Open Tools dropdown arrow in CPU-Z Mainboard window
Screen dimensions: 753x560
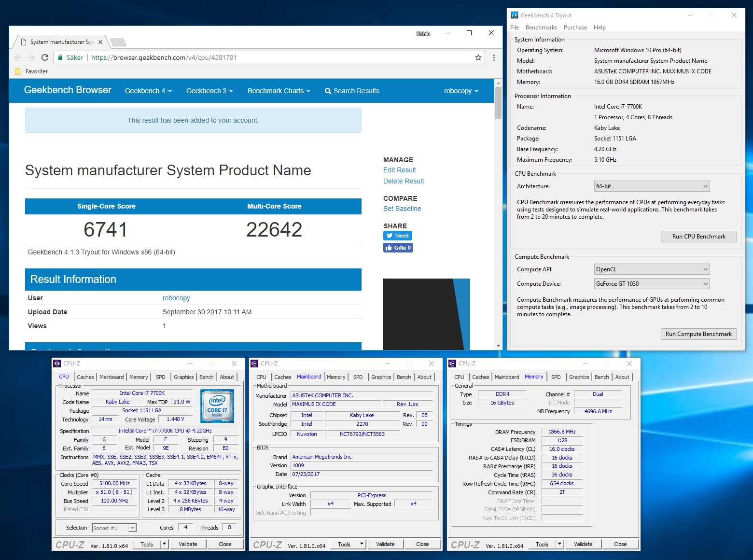[x=362, y=544]
